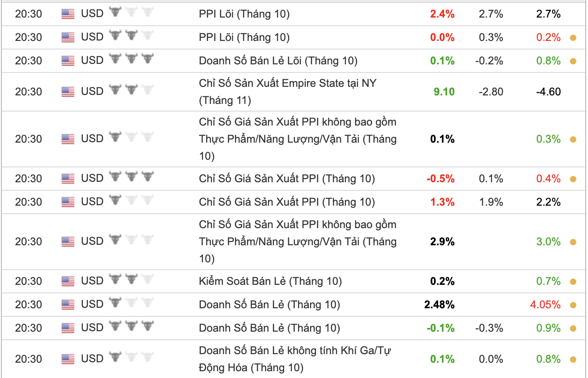
Task: Click yellow dot beside red 0.2% previous value
Action: tap(573, 38)
